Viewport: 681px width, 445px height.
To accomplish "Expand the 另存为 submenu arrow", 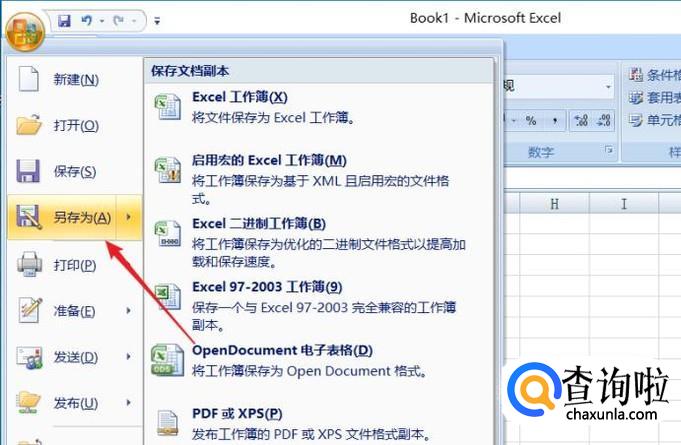I will [x=129, y=217].
